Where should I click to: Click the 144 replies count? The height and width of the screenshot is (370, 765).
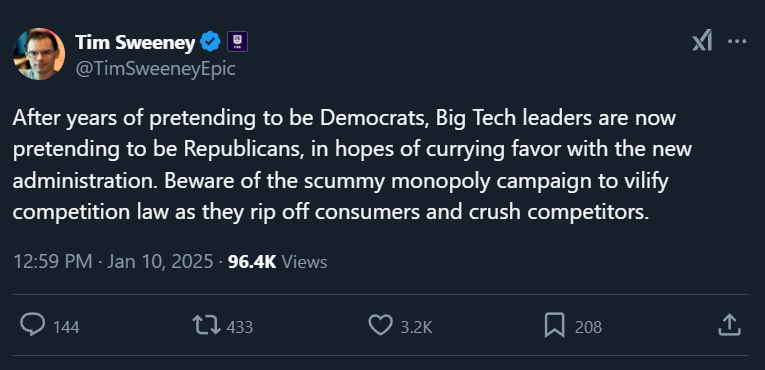(x=66, y=327)
